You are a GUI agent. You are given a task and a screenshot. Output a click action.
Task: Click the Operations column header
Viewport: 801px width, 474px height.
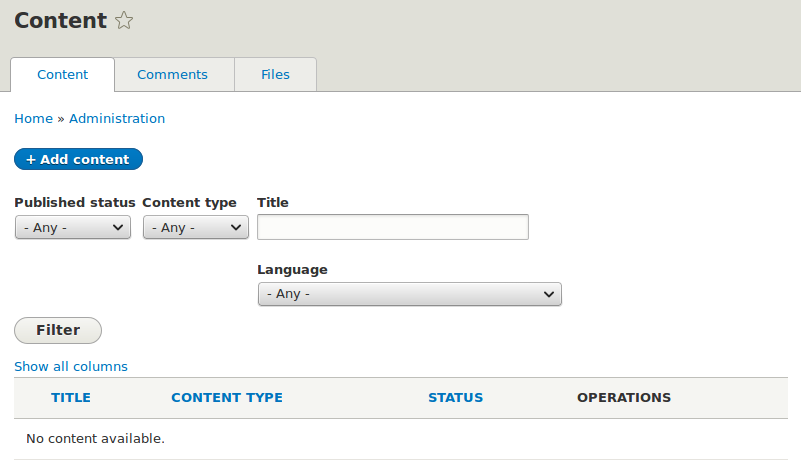click(624, 398)
